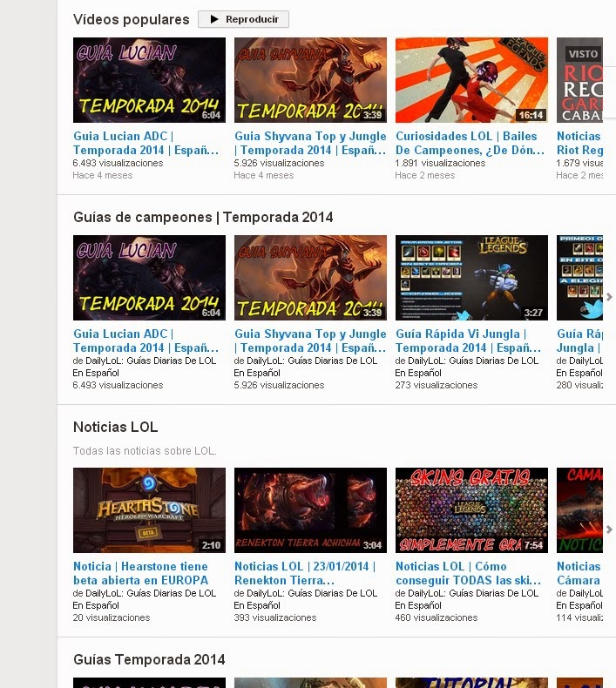Open the 'Guía Rá... Jungla' cut-off title link
Screen dimensions: 616x688
tap(579, 341)
